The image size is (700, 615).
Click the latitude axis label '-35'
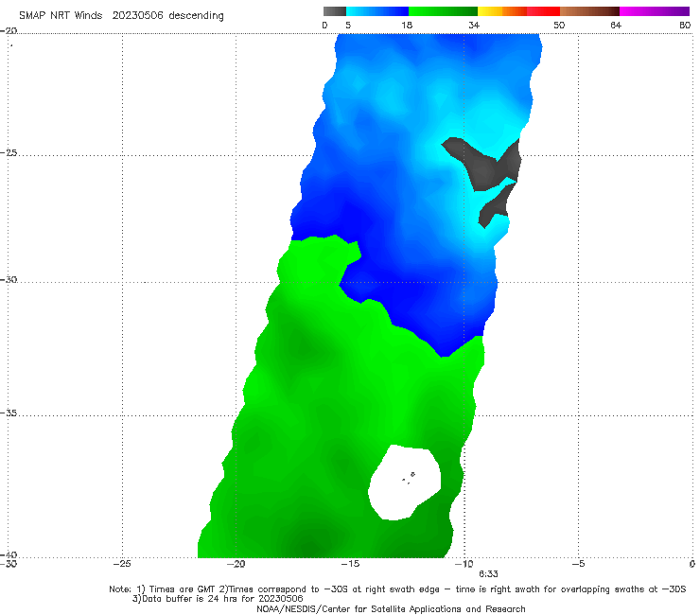pos(9,413)
